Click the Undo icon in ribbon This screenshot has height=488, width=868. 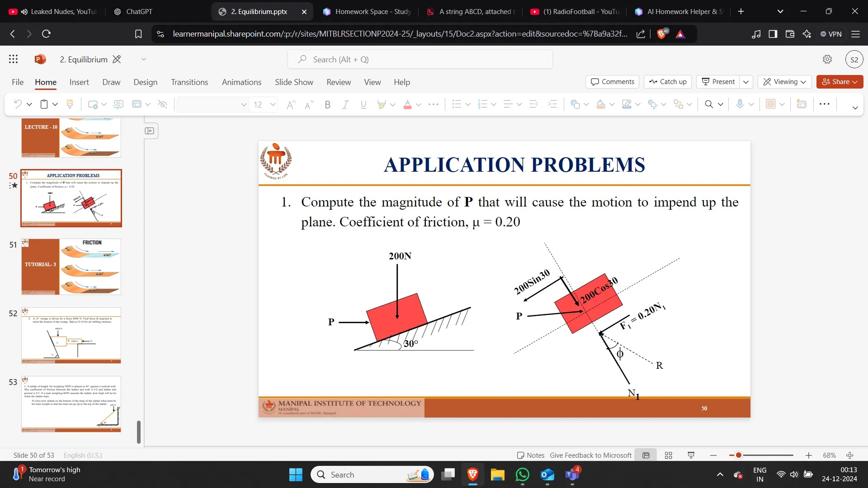coord(18,104)
